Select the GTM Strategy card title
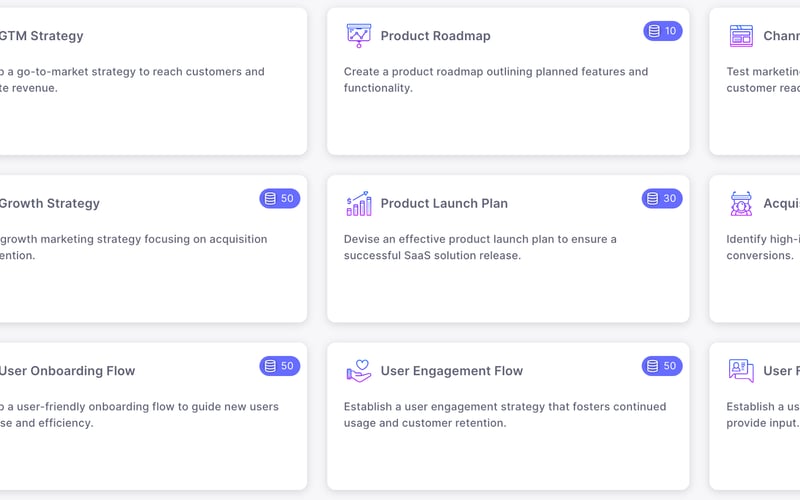 (42, 36)
